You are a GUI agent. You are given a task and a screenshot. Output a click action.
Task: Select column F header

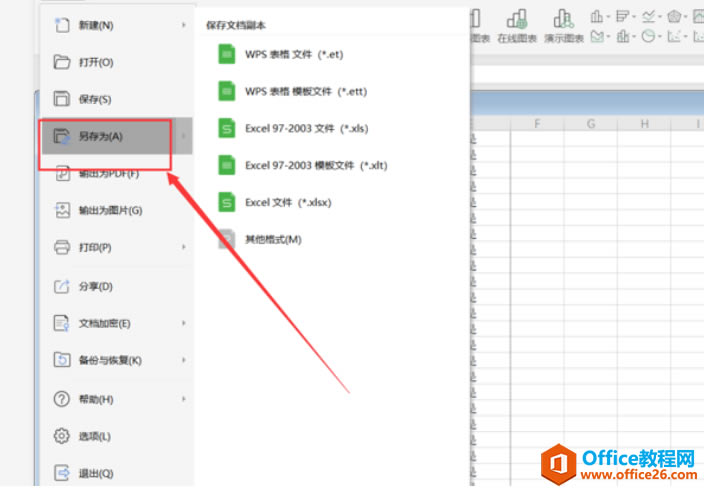[x=537, y=123]
